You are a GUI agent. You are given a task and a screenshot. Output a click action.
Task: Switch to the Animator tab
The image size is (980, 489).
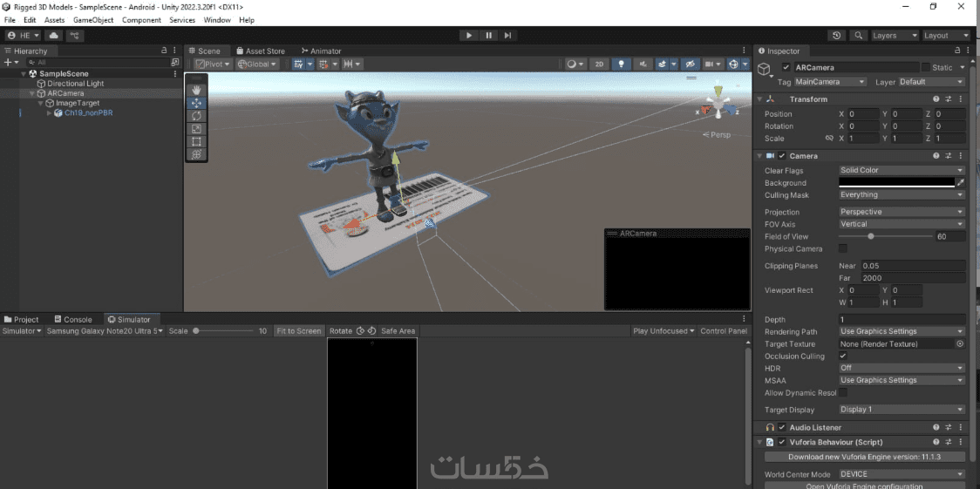[321, 51]
